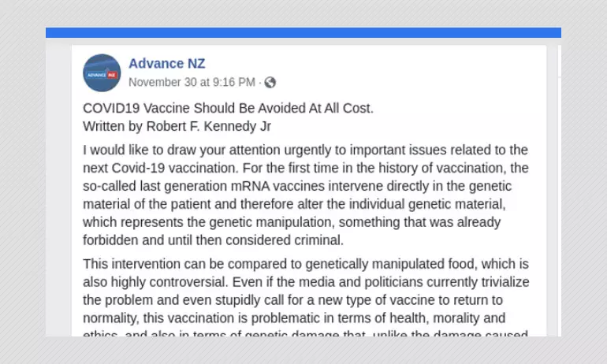Click the blue bar above the post

pos(303,33)
